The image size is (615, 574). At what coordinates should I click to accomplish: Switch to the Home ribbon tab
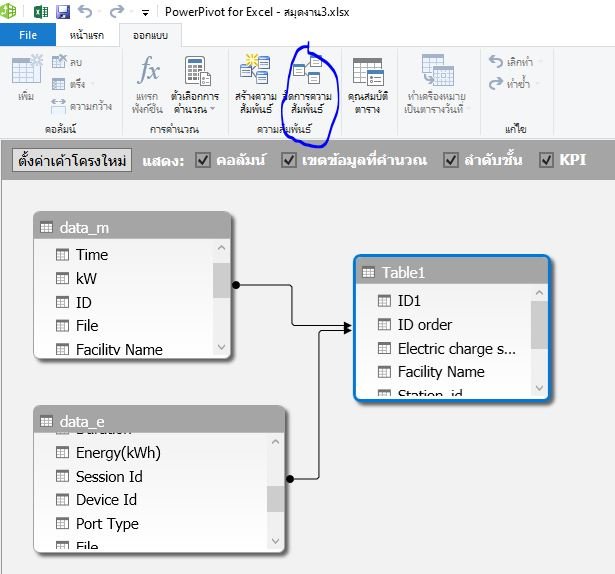coord(88,35)
